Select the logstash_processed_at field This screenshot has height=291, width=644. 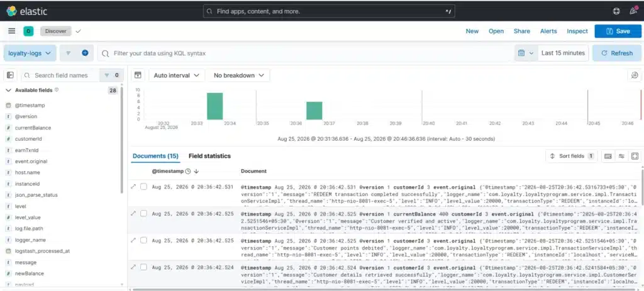tap(42, 251)
